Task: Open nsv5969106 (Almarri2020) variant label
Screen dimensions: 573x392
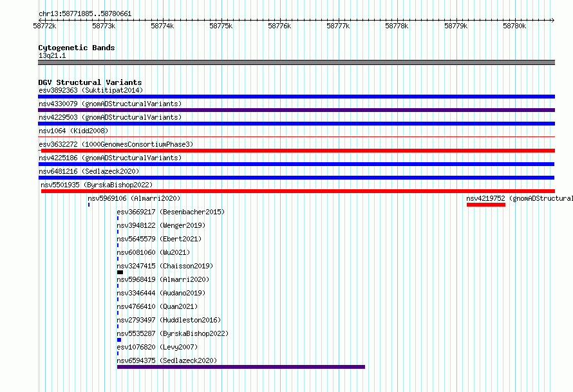Action: point(134,198)
